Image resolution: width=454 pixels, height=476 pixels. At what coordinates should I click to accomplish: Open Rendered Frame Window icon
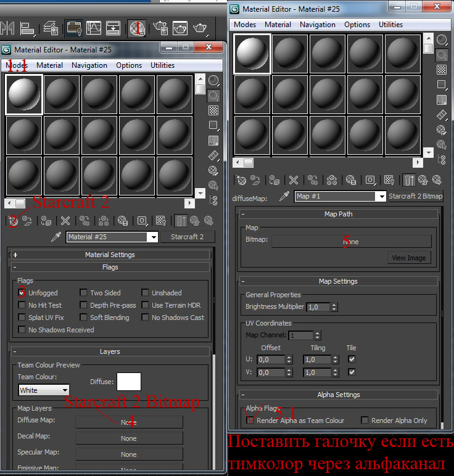180,28
